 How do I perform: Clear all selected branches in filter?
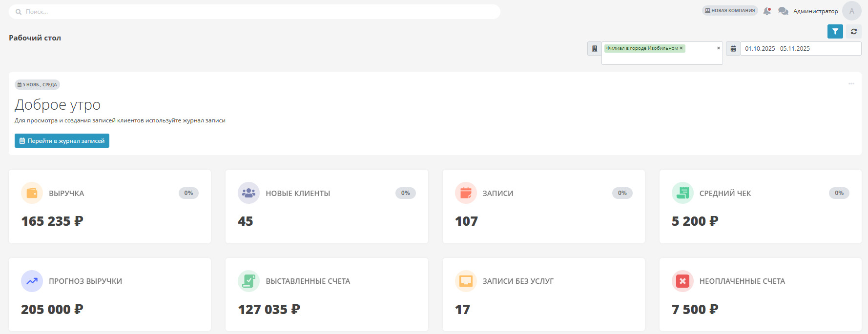[718, 48]
